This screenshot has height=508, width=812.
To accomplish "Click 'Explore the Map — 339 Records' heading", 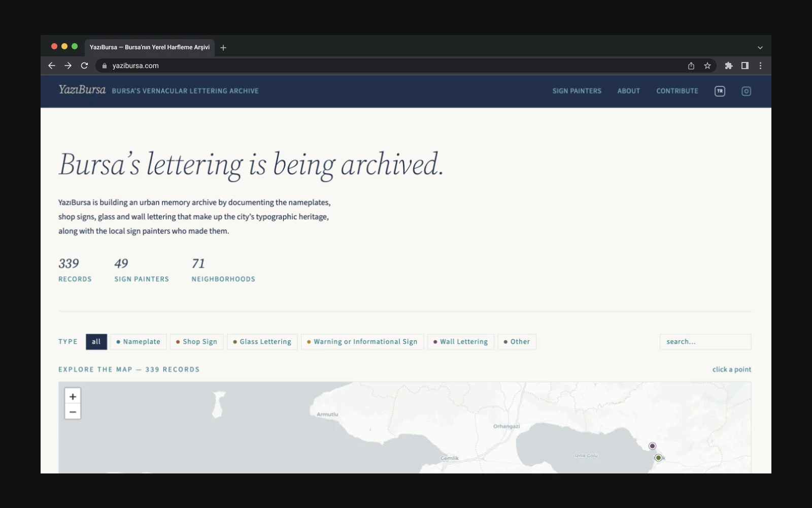I will (x=129, y=369).
